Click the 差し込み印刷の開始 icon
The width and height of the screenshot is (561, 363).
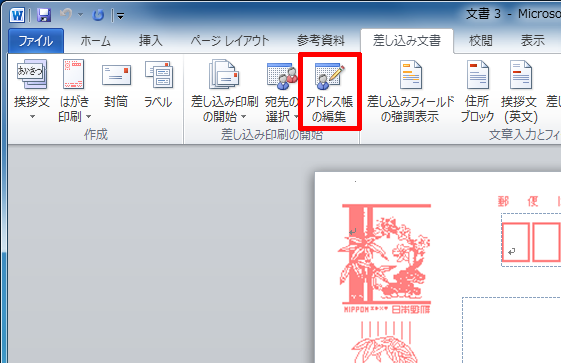click(x=224, y=74)
